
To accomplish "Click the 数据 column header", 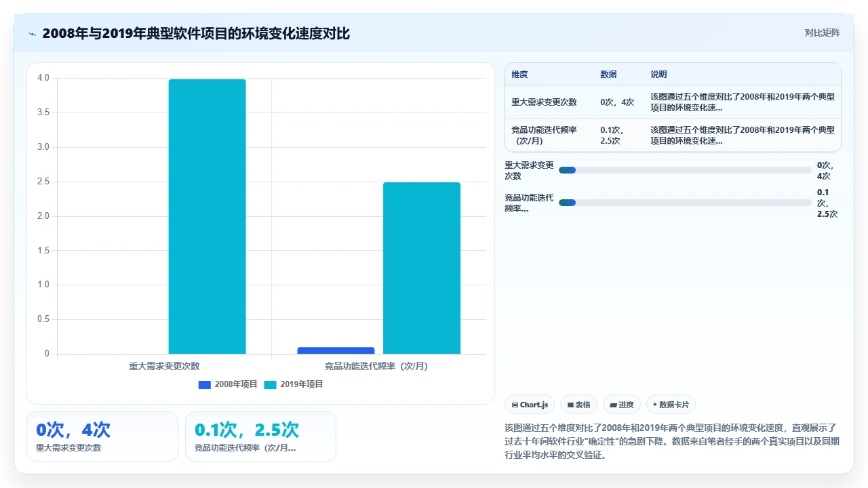I will pos(608,75).
